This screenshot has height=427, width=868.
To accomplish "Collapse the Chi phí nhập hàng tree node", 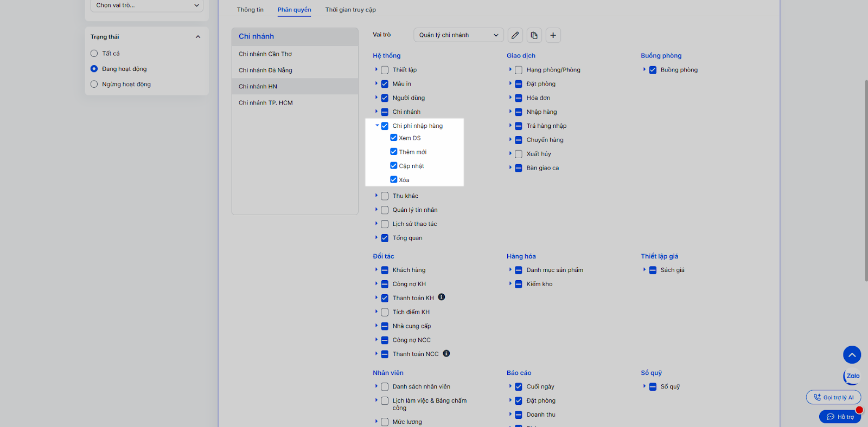I will point(377,125).
